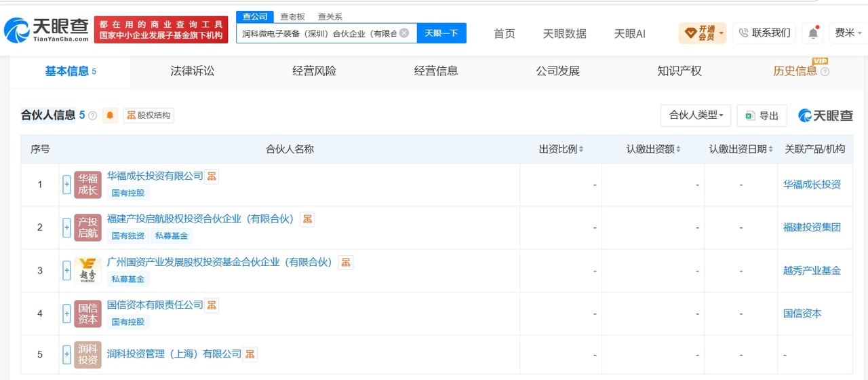Viewport: 868px width, 380px height.
Task: Click the orange alert bell beside 合伙人信息
Action: click(110, 115)
